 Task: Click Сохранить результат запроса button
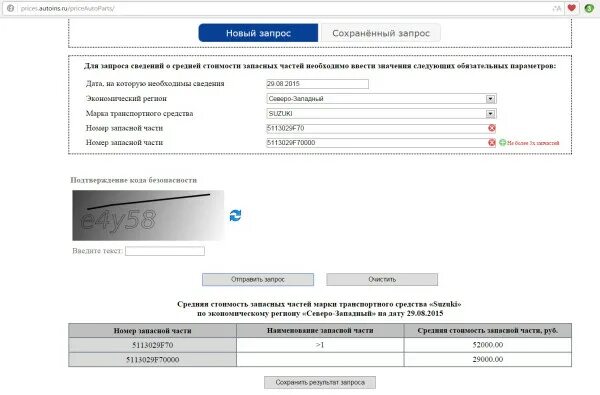(320, 382)
